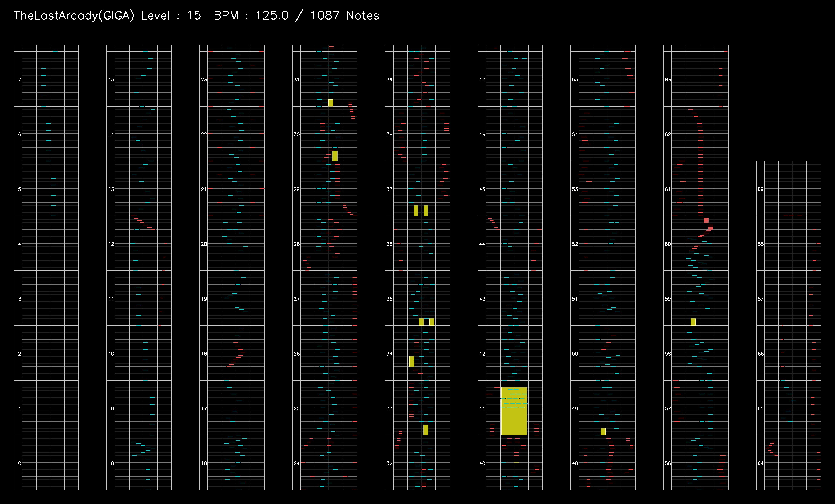835x504 pixels.
Task: Click the Level : 15 label
Action: pyautogui.click(x=171, y=16)
